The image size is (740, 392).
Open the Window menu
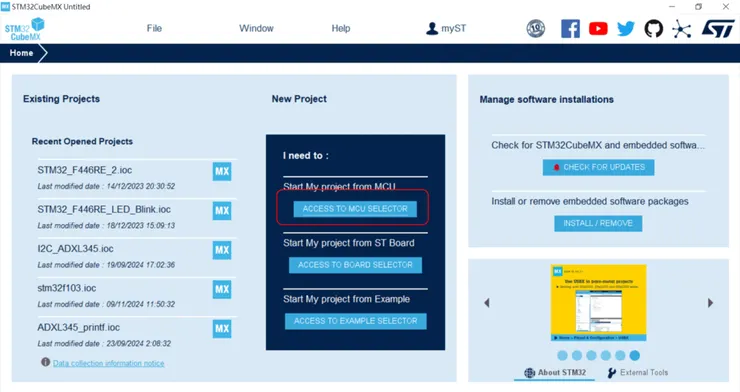tap(256, 28)
